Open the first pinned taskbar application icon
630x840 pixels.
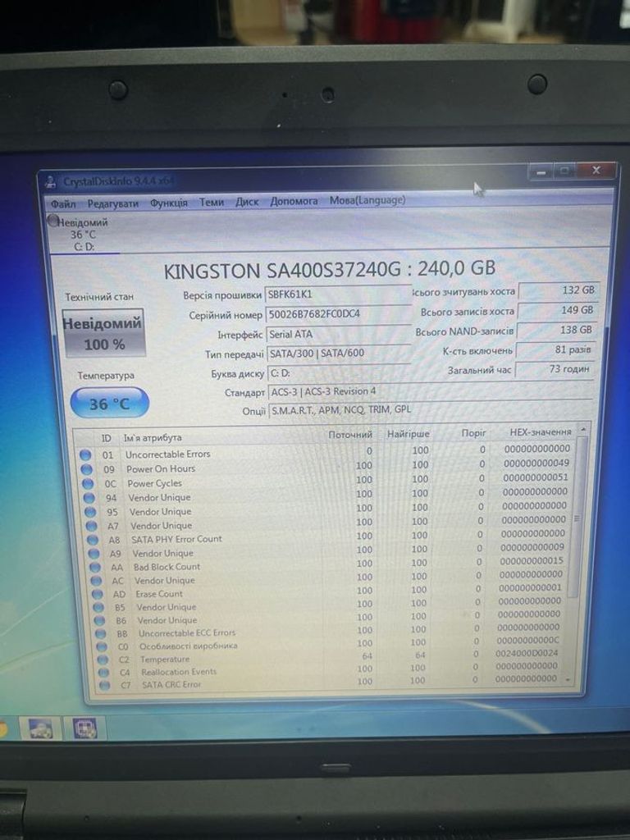[41, 728]
